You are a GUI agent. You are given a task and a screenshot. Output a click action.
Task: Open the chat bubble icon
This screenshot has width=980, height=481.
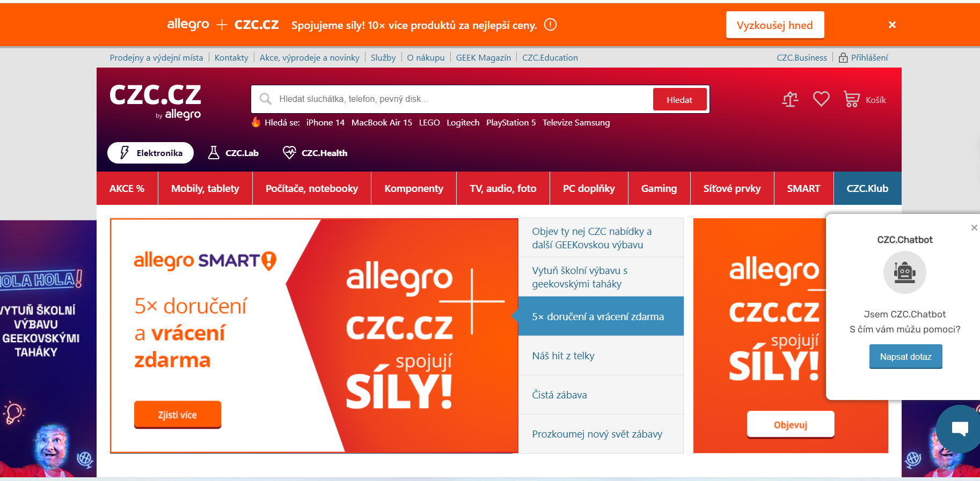coord(959,428)
